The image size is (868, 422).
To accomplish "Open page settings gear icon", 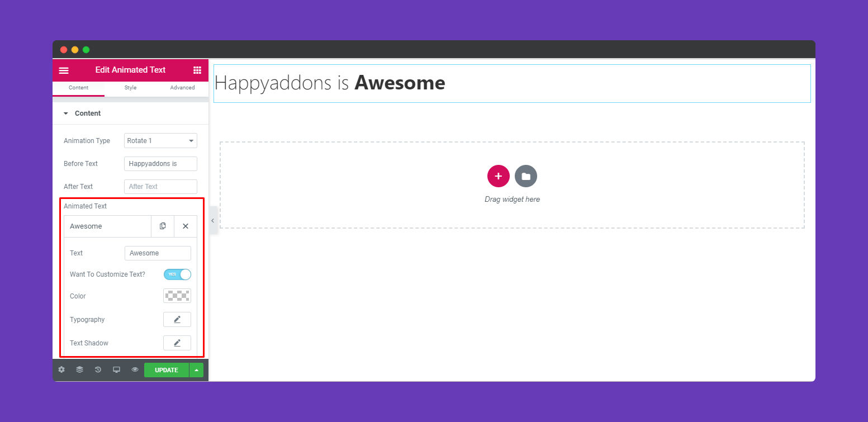I will 61,370.
